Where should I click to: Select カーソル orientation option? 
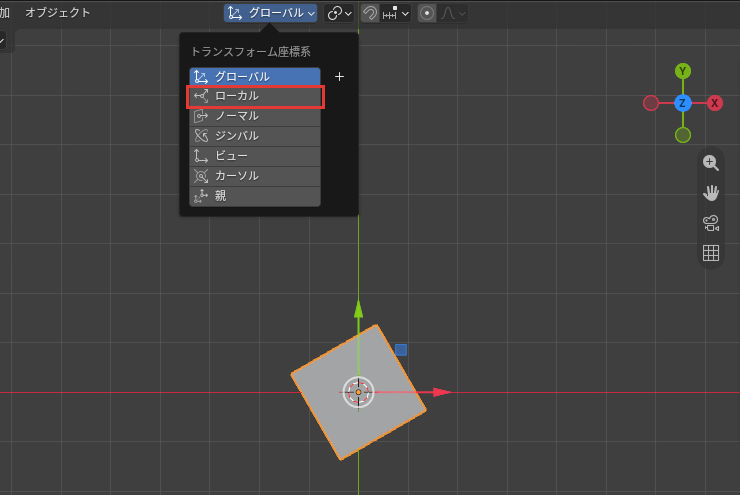pyautogui.click(x=255, y=176)
